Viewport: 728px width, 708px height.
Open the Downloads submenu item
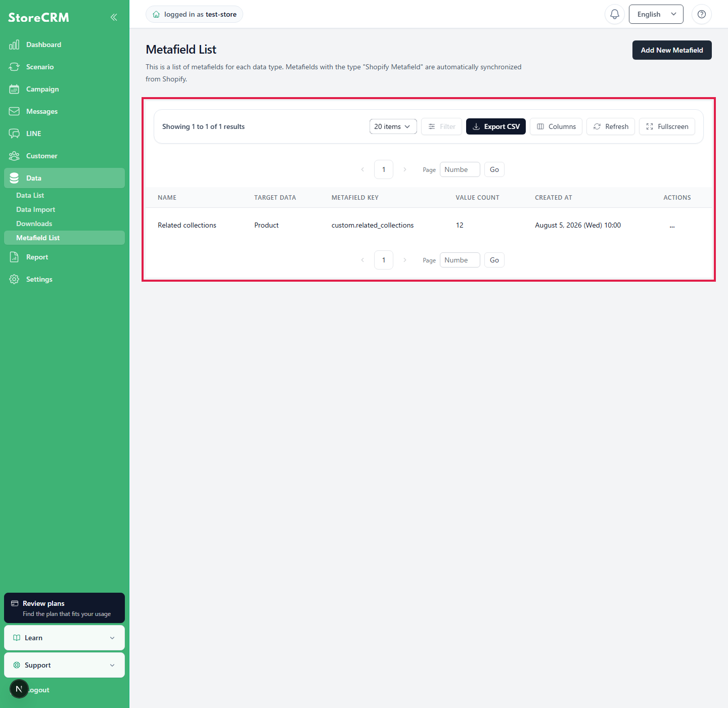tap(64, 224)
